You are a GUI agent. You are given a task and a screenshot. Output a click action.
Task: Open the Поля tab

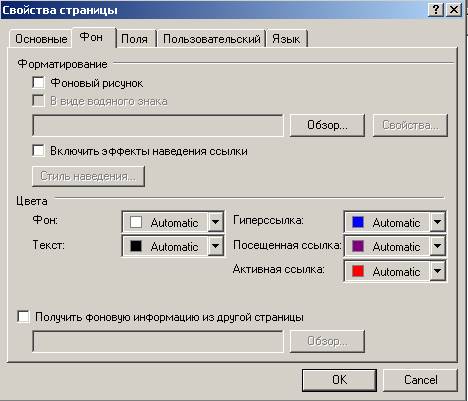[135, 39]
